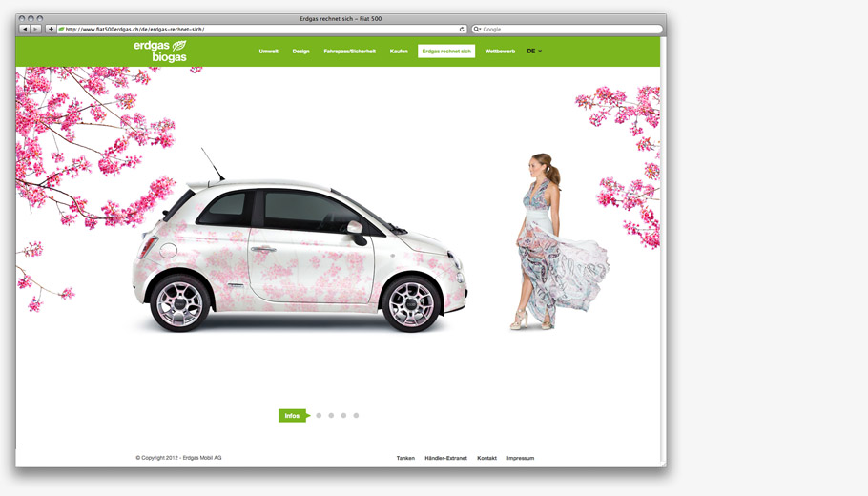Image resolution: width=868 pixels, height=496 pixels.
Task: Select the Erdgas rechnet sich tab
Action: click(446, 51)
